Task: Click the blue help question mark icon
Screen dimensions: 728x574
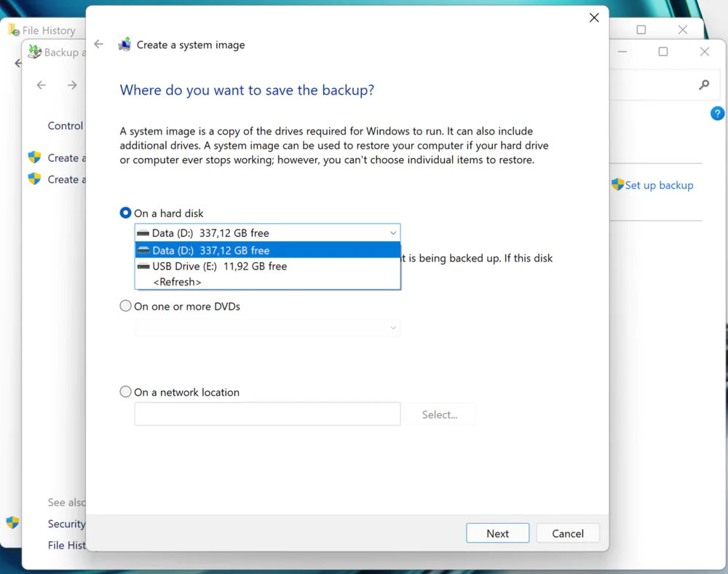Action: 717,114
